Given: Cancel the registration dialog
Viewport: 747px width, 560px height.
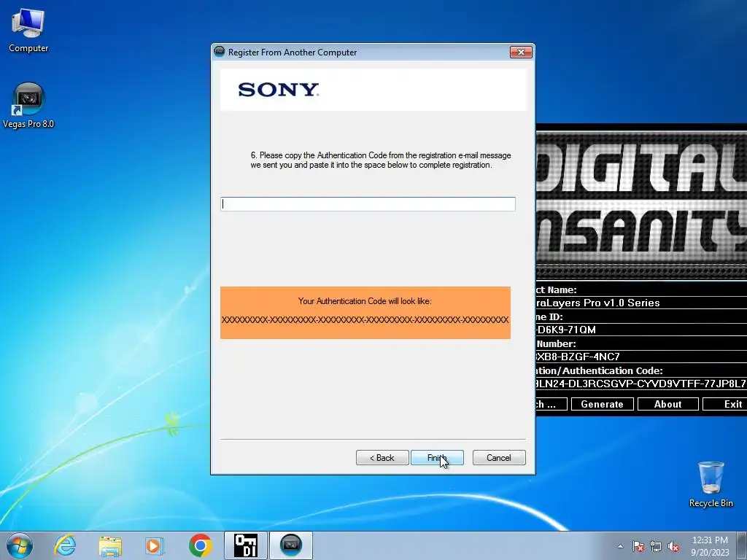Looking at the screenshot, I should point(499,458).
